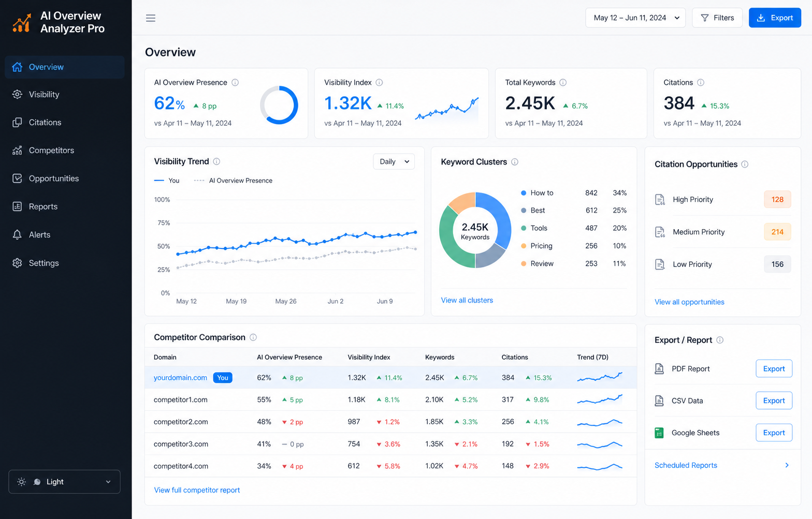Screen dimensions: 812x519
Task: Click competitor3.com row domain
Action: (x=181, y=444)
